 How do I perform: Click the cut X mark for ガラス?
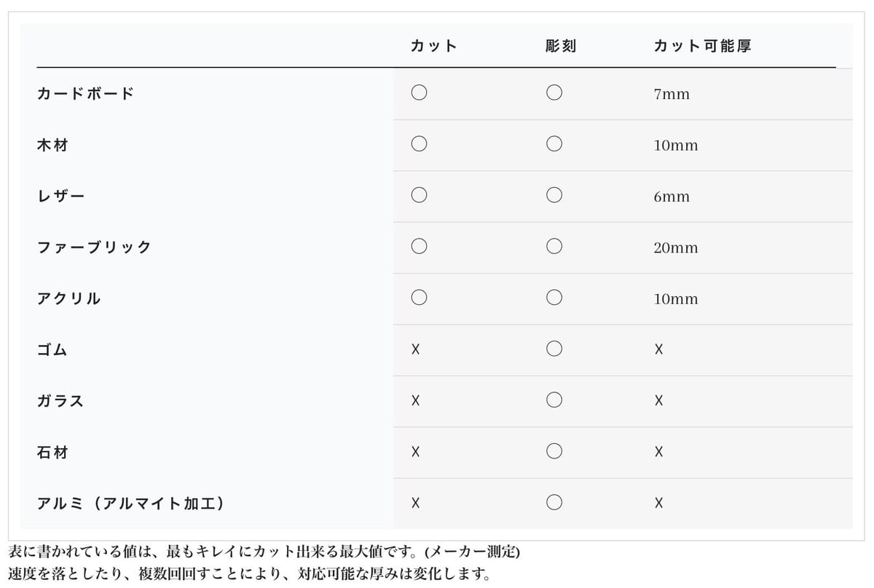[415, 400]
